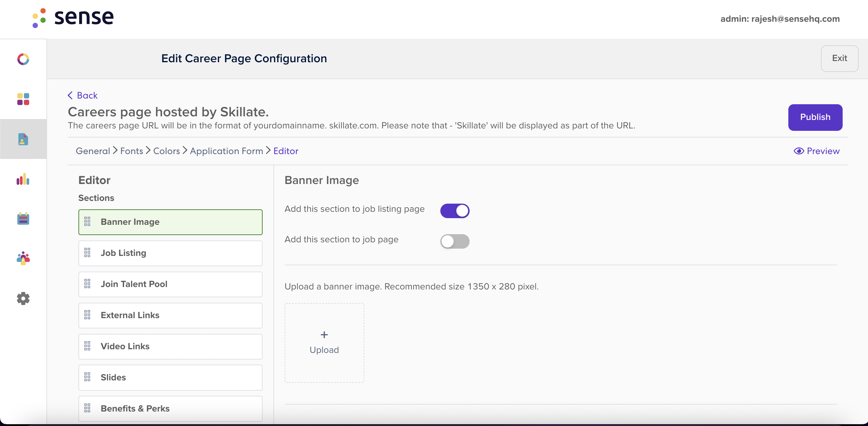The image size is (868, 426).
Task: Turn off 'Add this section to job listing page'
Action: coord(455,211)
